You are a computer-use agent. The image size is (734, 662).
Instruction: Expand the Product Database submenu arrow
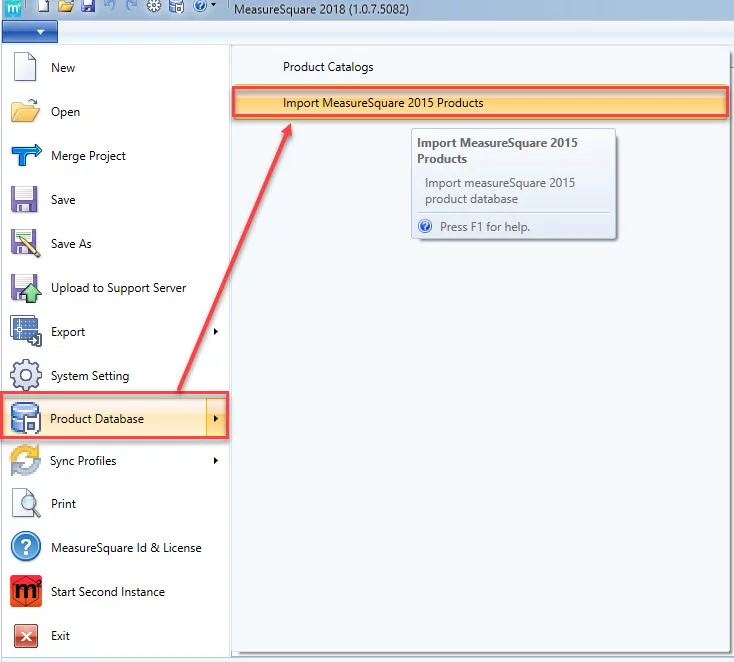(216, 419)
